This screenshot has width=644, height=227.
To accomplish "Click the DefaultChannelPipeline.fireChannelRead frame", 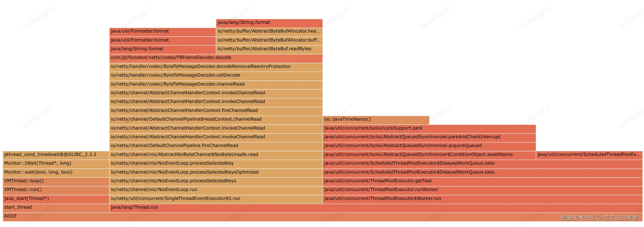I will [216, 146].
